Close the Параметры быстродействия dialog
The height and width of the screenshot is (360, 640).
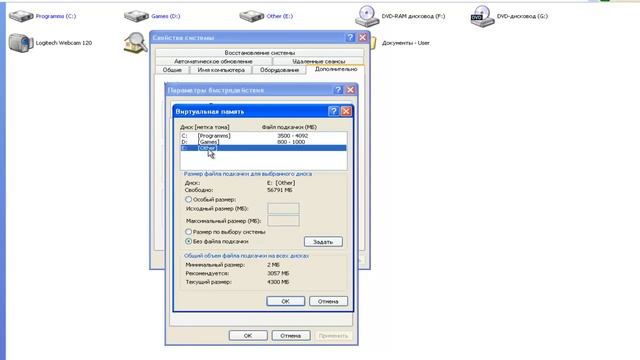point(351,90)
